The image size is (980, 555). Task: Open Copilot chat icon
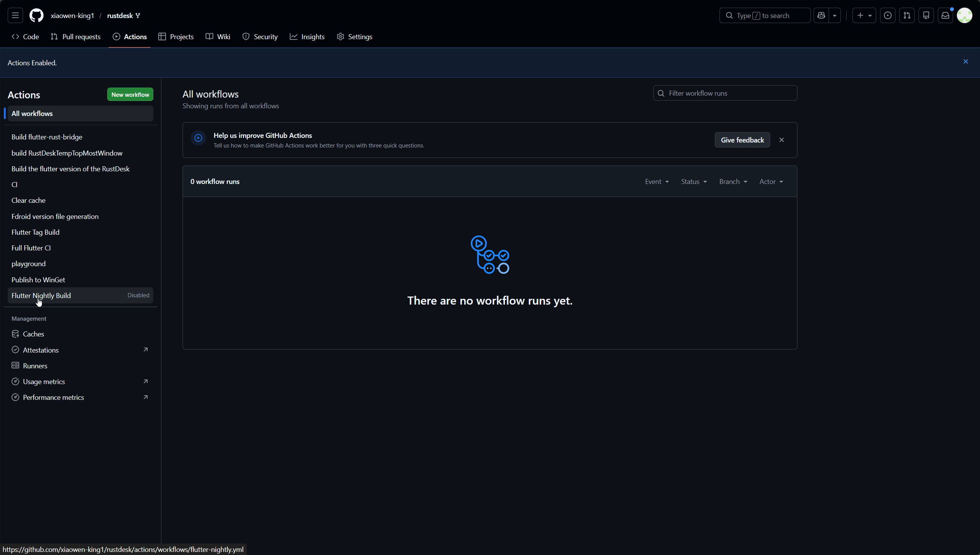click(x=821, y=15)
